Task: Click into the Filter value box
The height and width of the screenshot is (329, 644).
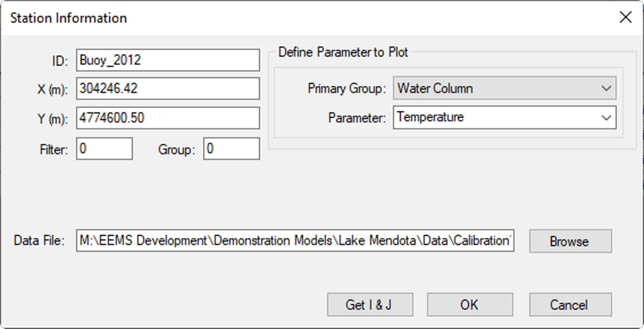Action: click(x=104, y=149)
